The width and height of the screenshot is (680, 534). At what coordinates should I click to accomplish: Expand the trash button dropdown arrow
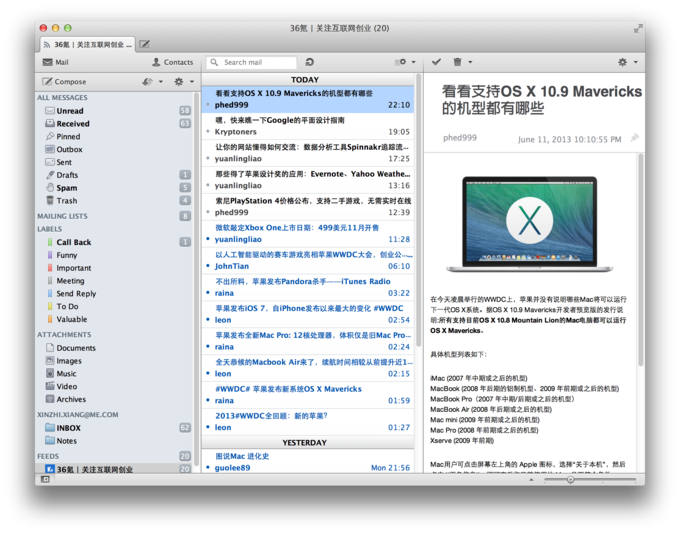click(470, 62)
